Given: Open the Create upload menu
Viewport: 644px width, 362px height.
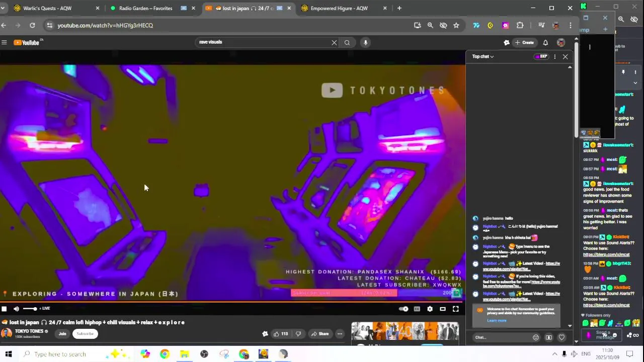Looking at the screenshot, I should pyautogui.click(x=524, y=43).
